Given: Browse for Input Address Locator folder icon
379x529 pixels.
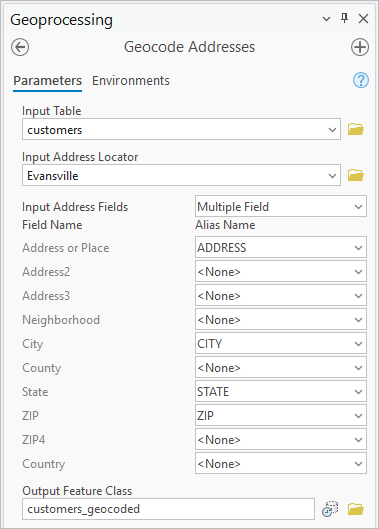Looking at the screenshot, I should click(356, 175).
